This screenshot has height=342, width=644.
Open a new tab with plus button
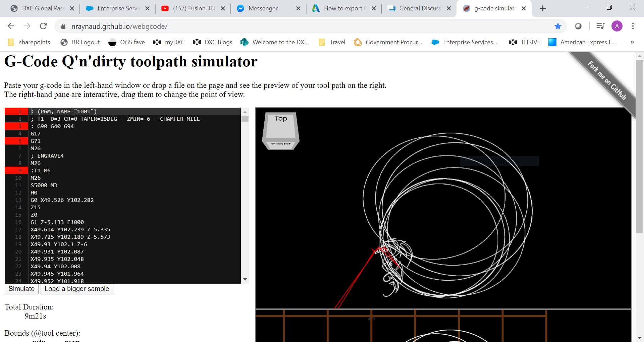point(543,8)
